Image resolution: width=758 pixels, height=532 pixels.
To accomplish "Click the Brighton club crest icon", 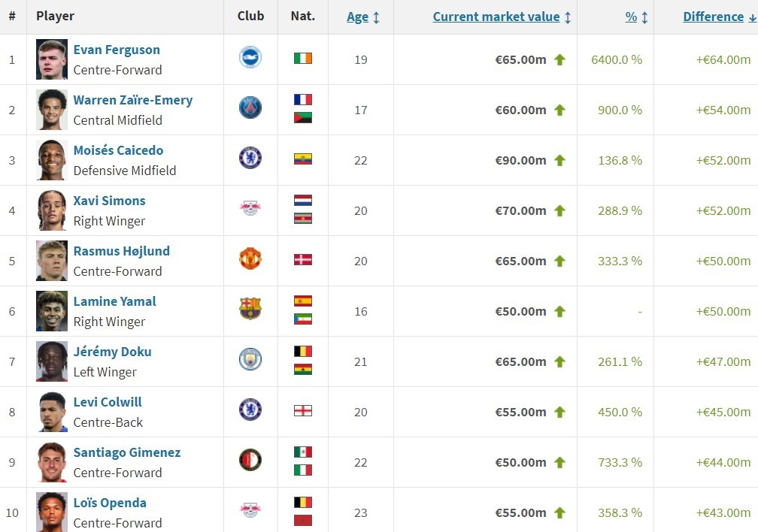I will point(250,58).
